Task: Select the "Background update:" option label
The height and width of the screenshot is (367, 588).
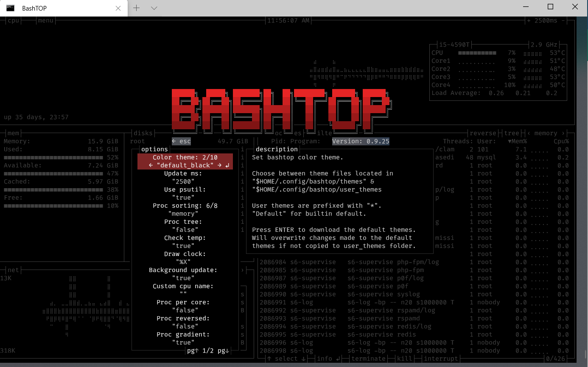Action: 183,270
